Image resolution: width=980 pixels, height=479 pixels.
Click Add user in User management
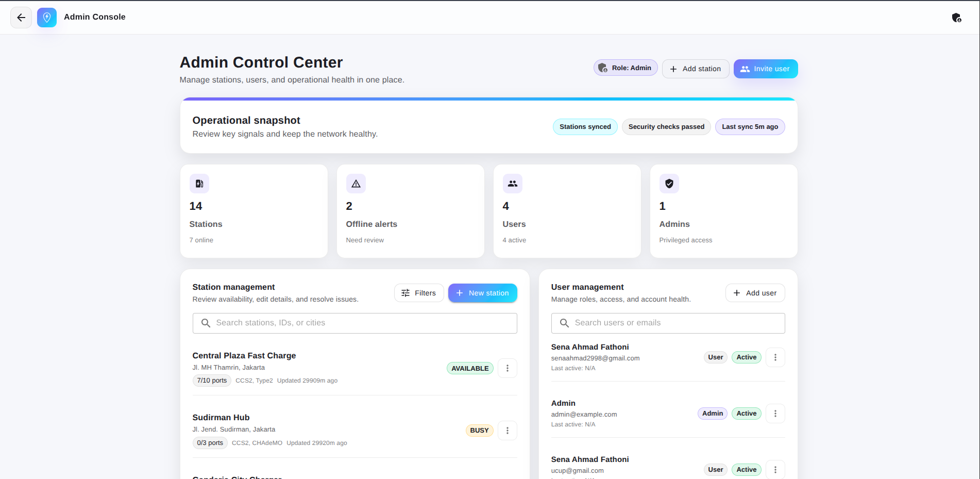[x=755, y=293]
